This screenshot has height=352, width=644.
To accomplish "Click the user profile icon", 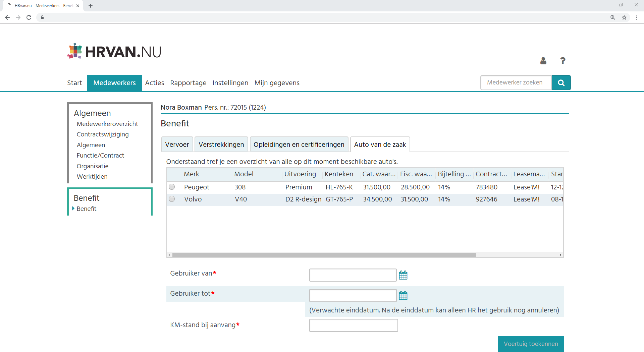I will click(x=543, y=61).
